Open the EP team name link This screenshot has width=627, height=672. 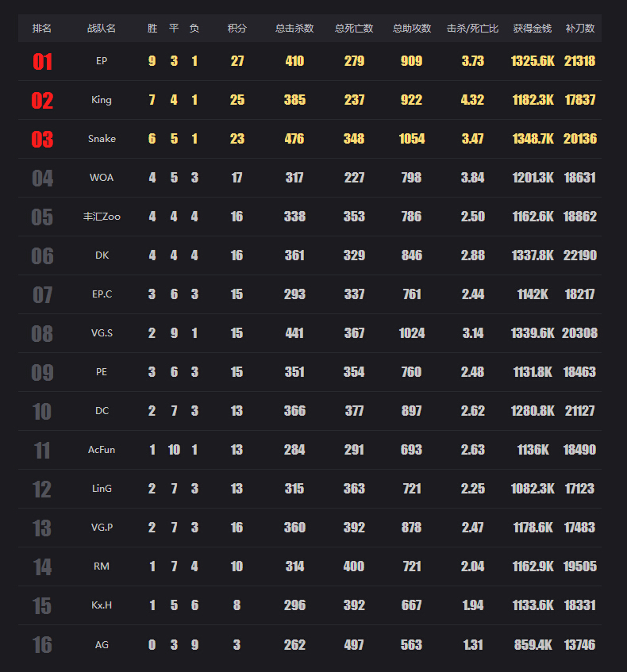pyautogui.click(x=102, y=61)
